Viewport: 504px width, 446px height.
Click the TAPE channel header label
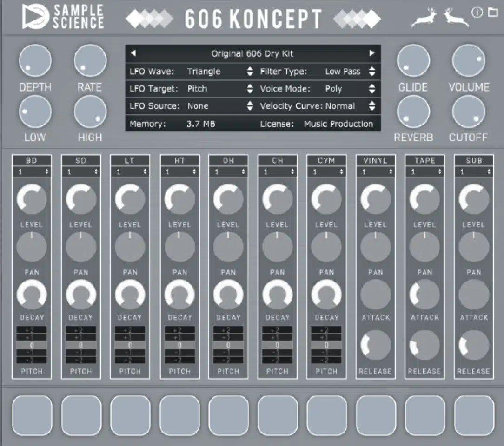pyautogui.click(x=425, y=161)
